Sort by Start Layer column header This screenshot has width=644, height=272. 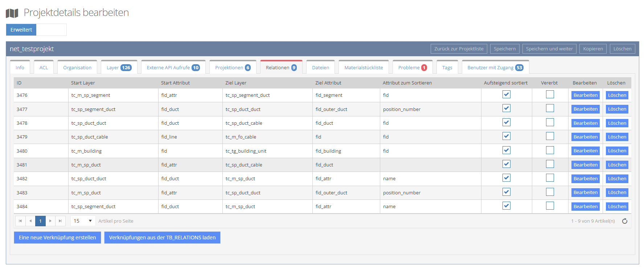coord(83,83)
